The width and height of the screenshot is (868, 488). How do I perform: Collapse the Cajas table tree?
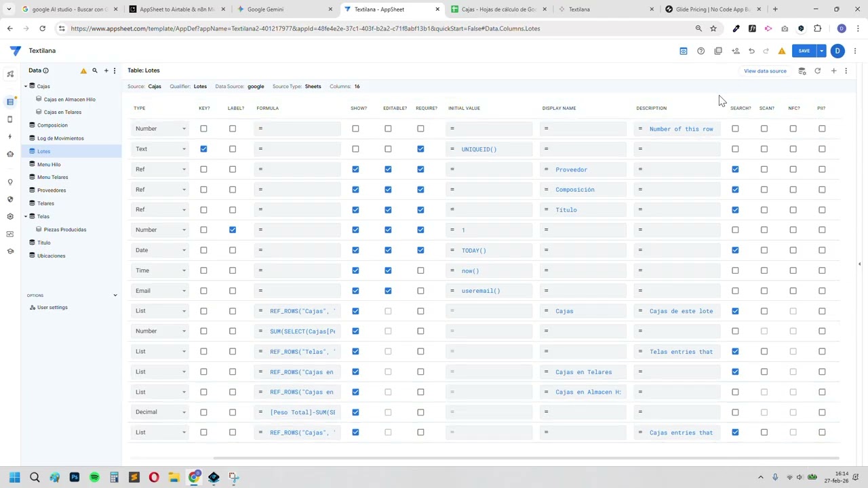point(26,86)
